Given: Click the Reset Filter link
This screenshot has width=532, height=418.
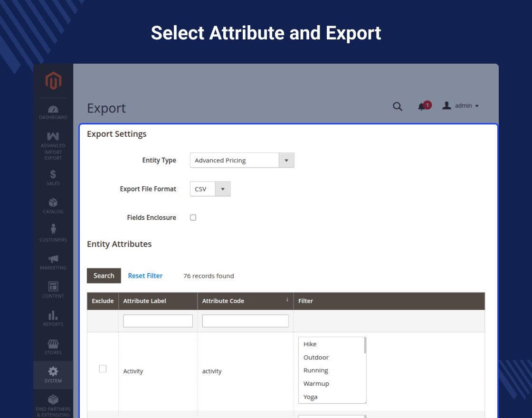Looking at the screenshot, I should (145, 276).
